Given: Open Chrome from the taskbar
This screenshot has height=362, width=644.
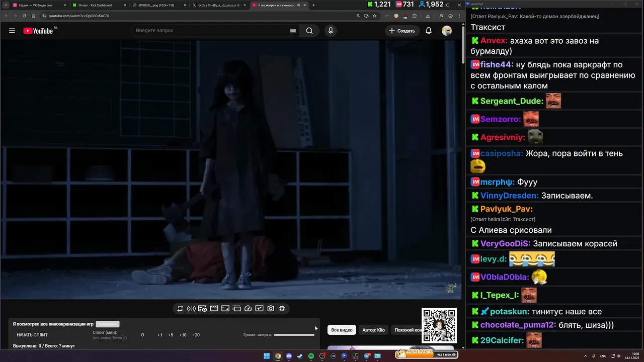Looking at the screenshot, I should click(278, 356).
